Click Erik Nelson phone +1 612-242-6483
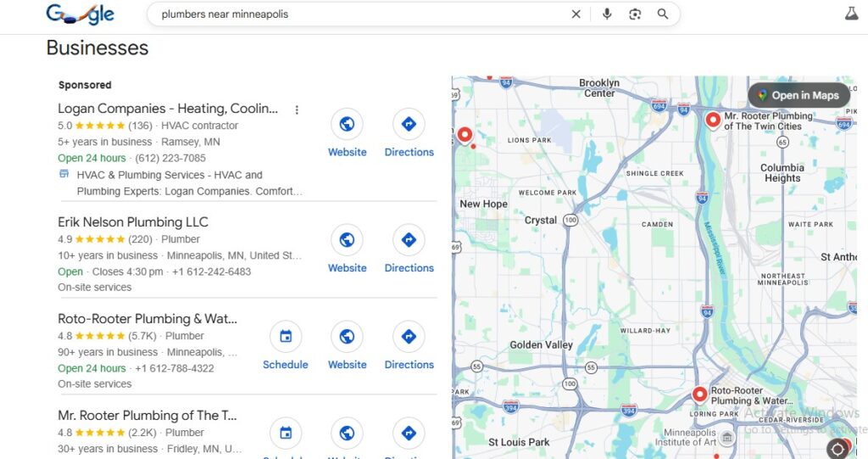The height and width of the screenshot is (459, 868). [x=211, y=271]
